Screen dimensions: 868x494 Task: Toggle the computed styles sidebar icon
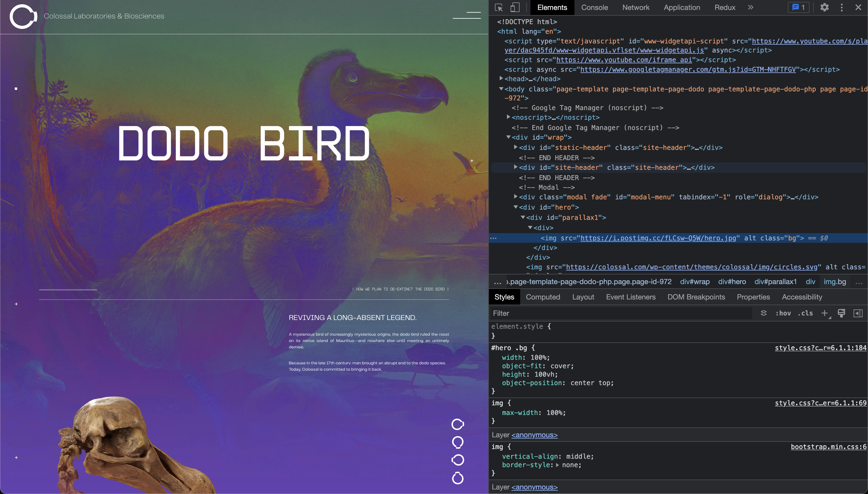858,313
